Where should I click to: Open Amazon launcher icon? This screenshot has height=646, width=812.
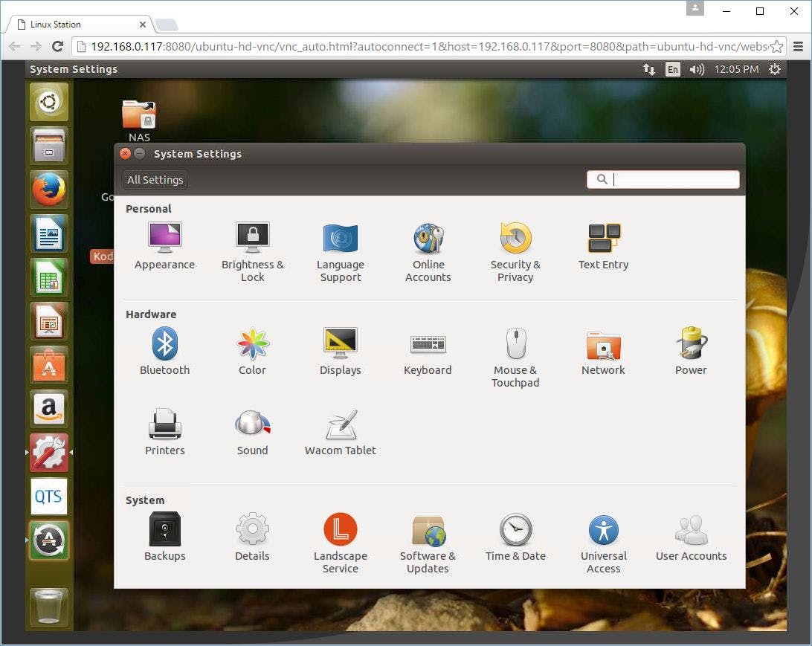point(48,409)
